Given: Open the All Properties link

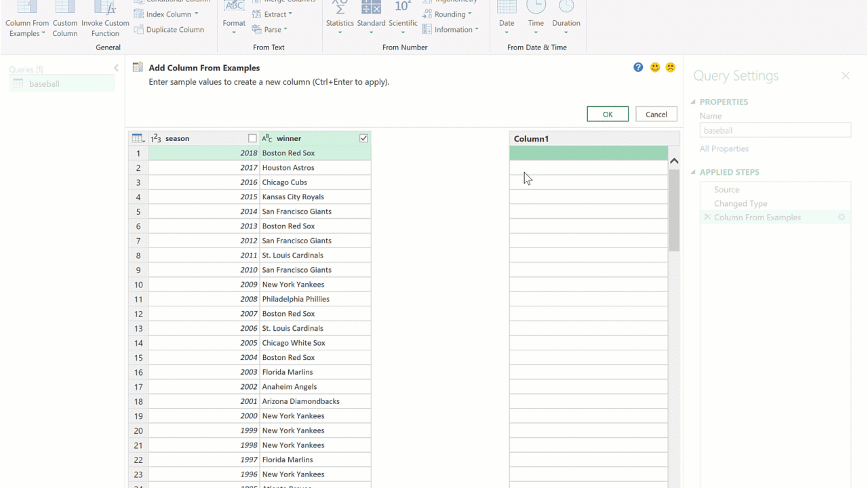Looking at the screenshot, I should 724,148.
